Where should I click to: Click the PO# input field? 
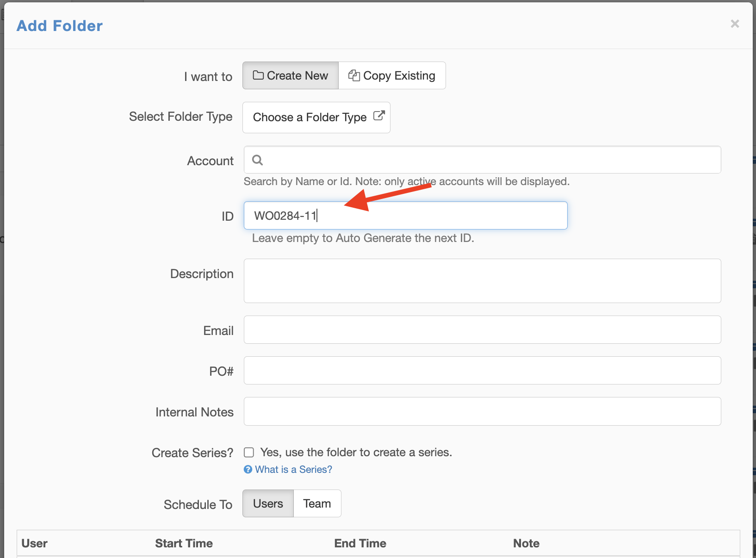(x=482, y=371)
